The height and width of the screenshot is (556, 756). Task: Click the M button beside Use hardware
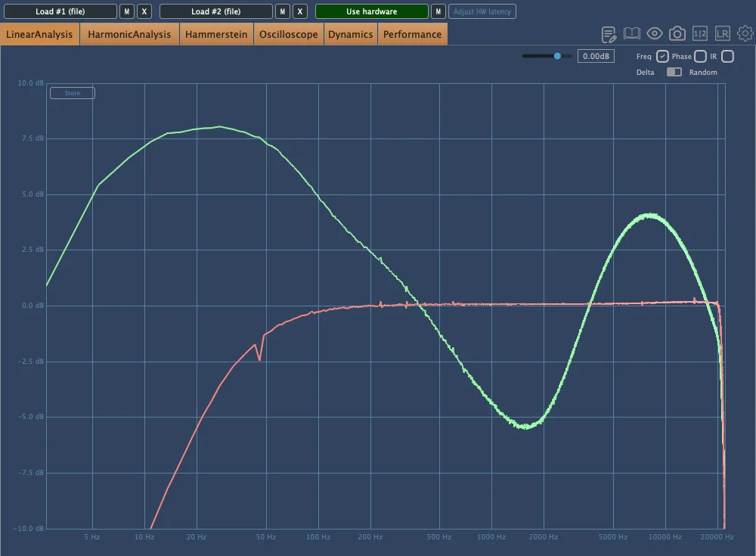point(438,11)
